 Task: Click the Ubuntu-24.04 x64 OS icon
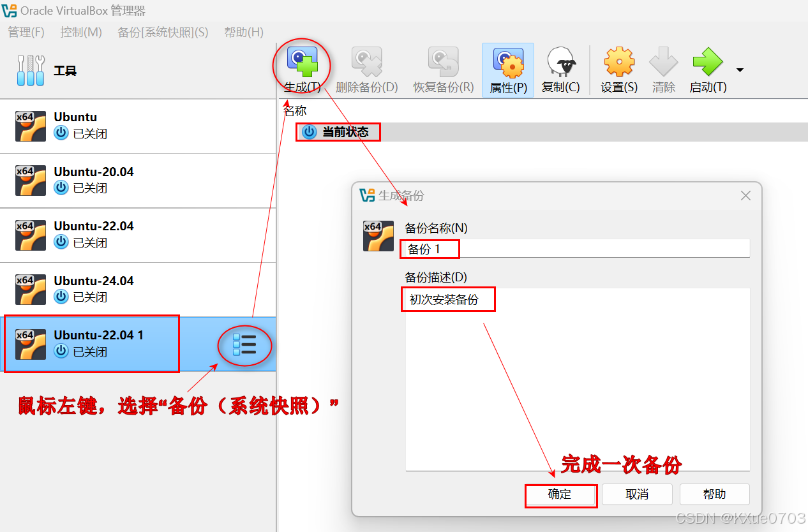pyautogui.click(x=31, y=290)
